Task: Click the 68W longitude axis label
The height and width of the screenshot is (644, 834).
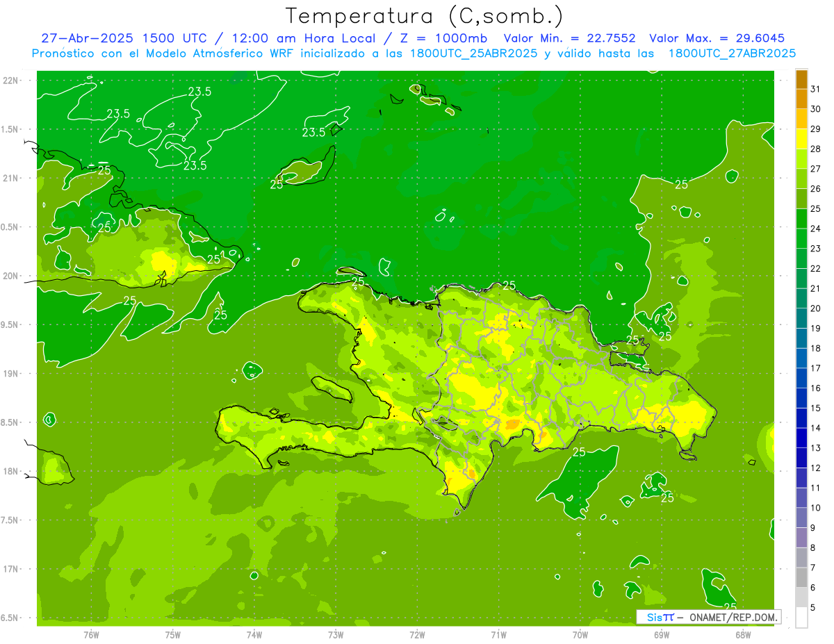Action: tap(743, 634)
